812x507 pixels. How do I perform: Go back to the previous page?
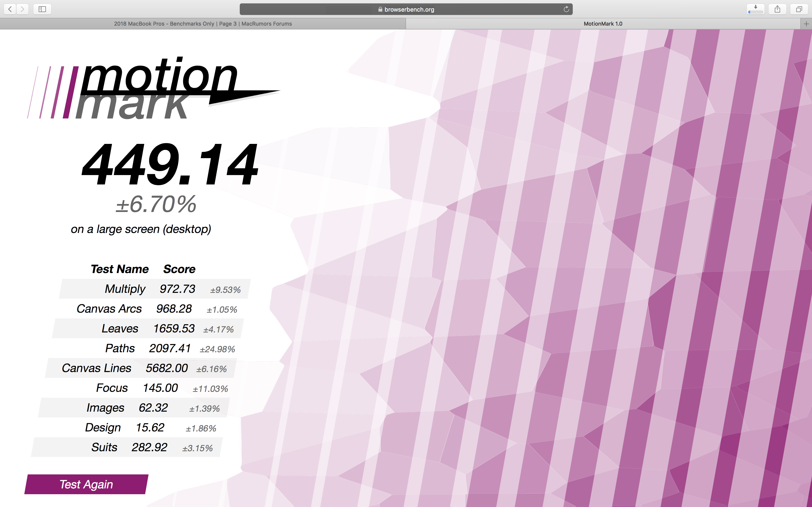[10, 9]
